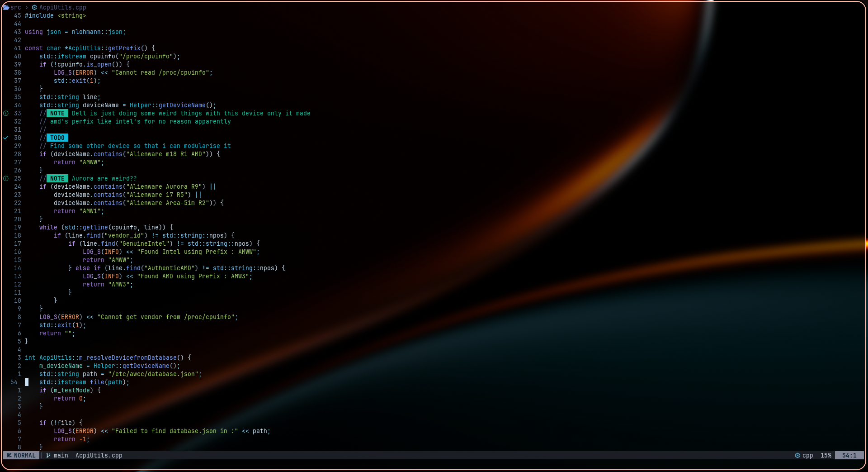Click the NOTE badge before Aurora are weird

coord(57,179)
